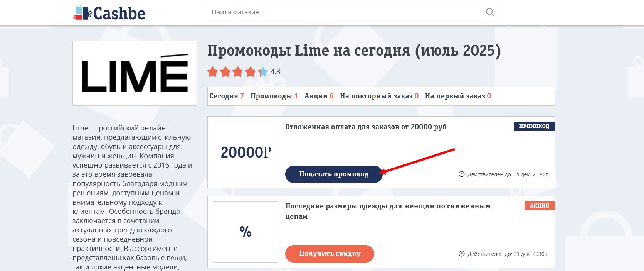Focus the 'Найти магазин' search field
This screenshot has height=271, width=644.
353,12
